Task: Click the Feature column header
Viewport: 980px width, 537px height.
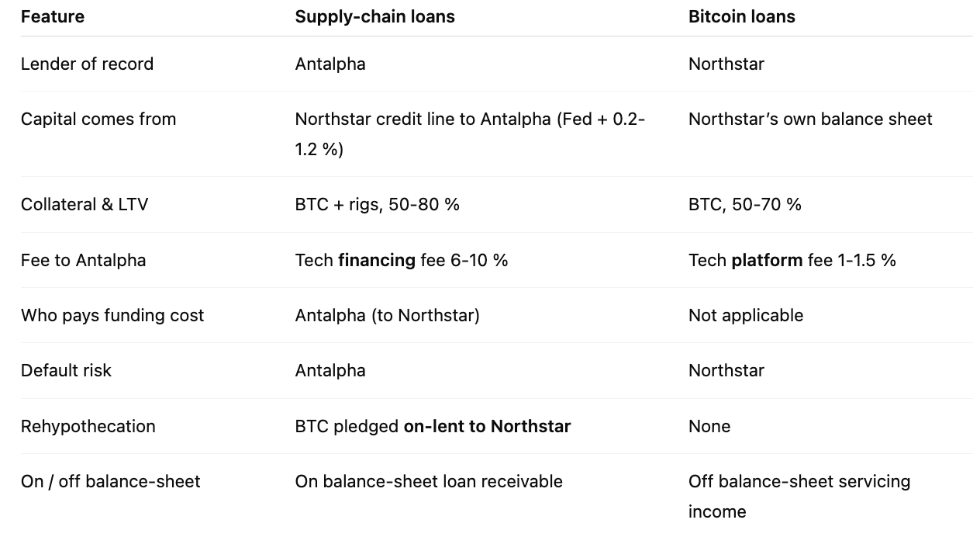Action: [53, 17]
